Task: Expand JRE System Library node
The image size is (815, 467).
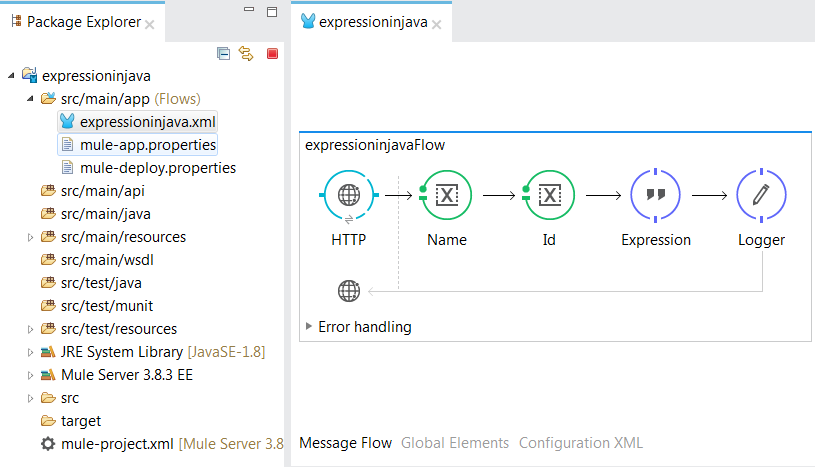Action: click(30, 352)
